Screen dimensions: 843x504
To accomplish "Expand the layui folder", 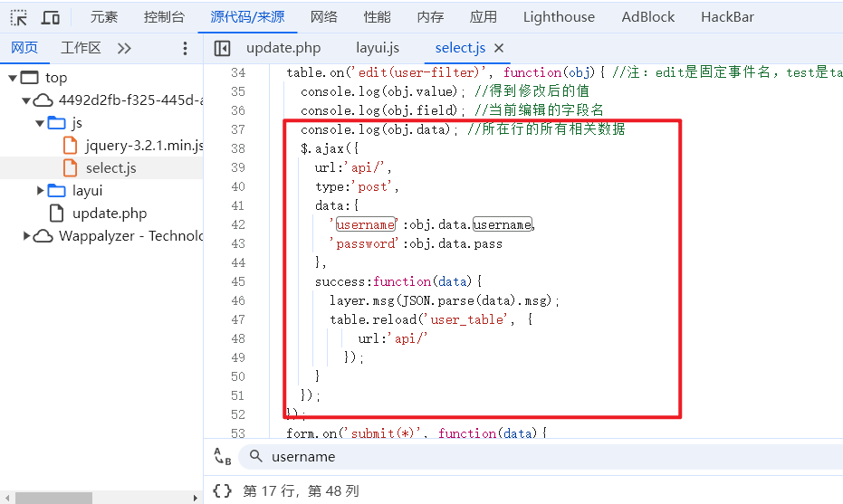I will [40, 191].
